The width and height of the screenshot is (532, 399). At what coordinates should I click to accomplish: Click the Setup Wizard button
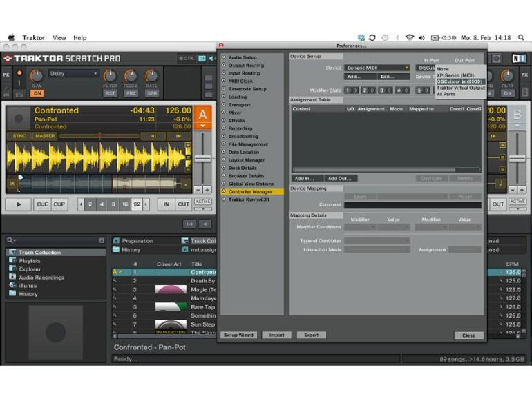pos(239,335)
